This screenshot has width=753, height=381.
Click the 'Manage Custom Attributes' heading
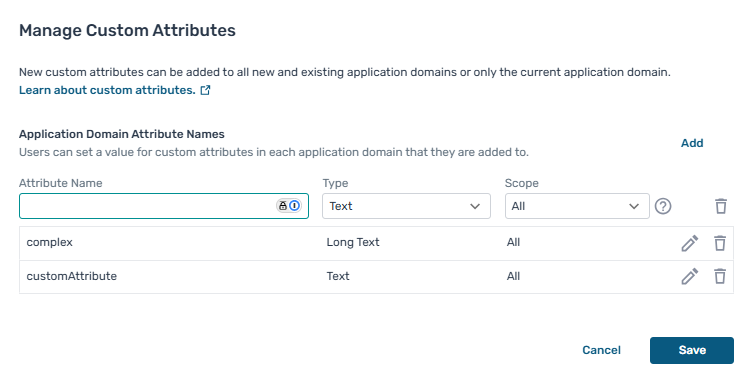click(127, 30)
